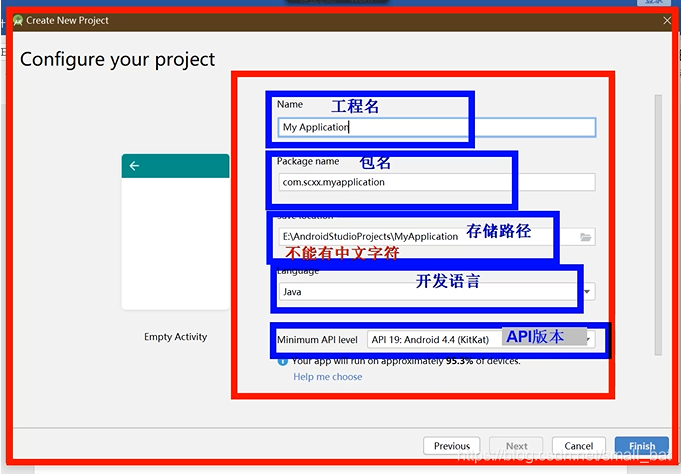This screenshot has height=474, width=682.
Task: Close the Create New Project dialog
Action: pyautogui.click(x=667, y=20)
